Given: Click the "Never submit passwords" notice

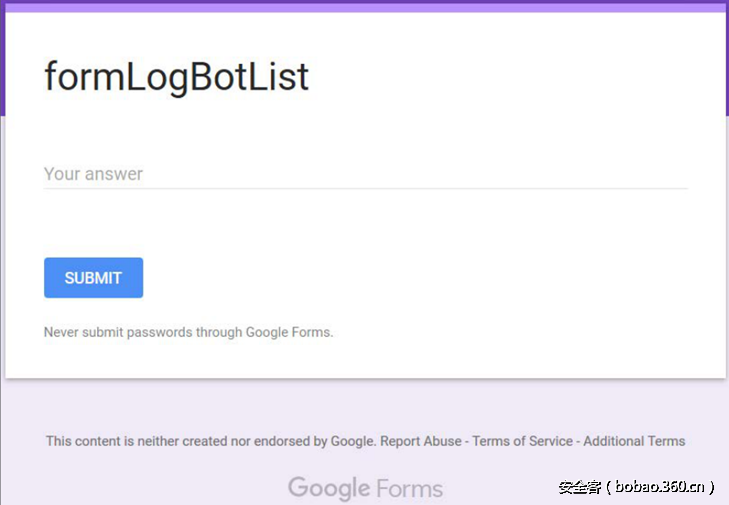Looking at the screenshot, I should [188, 332].
